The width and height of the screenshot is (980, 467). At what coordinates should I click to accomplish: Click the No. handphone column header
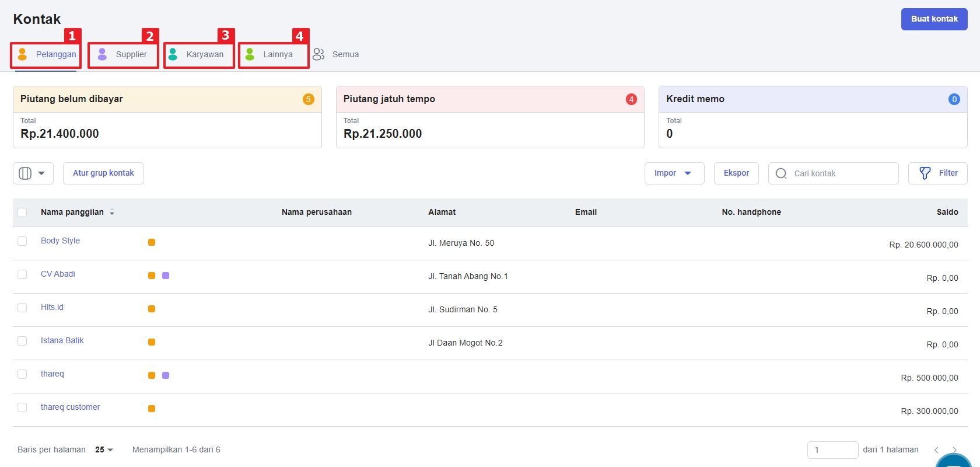pyautogui.click(x=751, y=212)
